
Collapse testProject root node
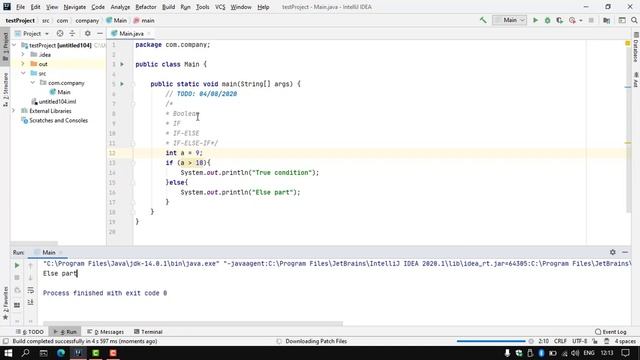(x=15, y=45)
